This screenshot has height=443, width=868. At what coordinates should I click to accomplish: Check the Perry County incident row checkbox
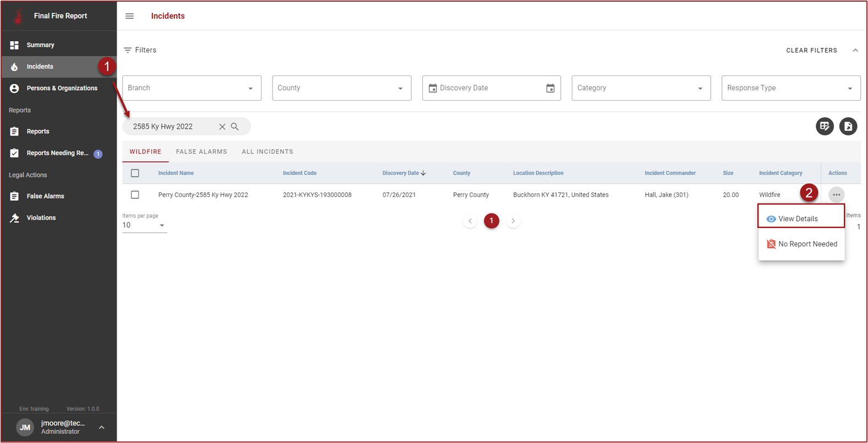pos(135,195)
